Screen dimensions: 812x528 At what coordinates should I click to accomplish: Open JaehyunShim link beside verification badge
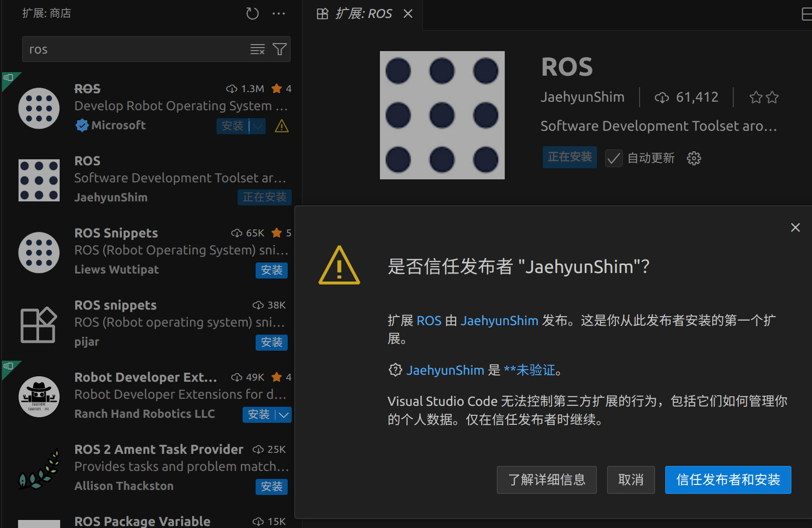point(445,370)
